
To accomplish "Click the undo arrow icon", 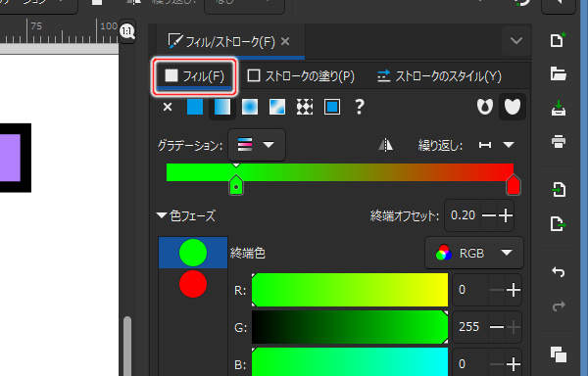I will [x=559, y=272].
